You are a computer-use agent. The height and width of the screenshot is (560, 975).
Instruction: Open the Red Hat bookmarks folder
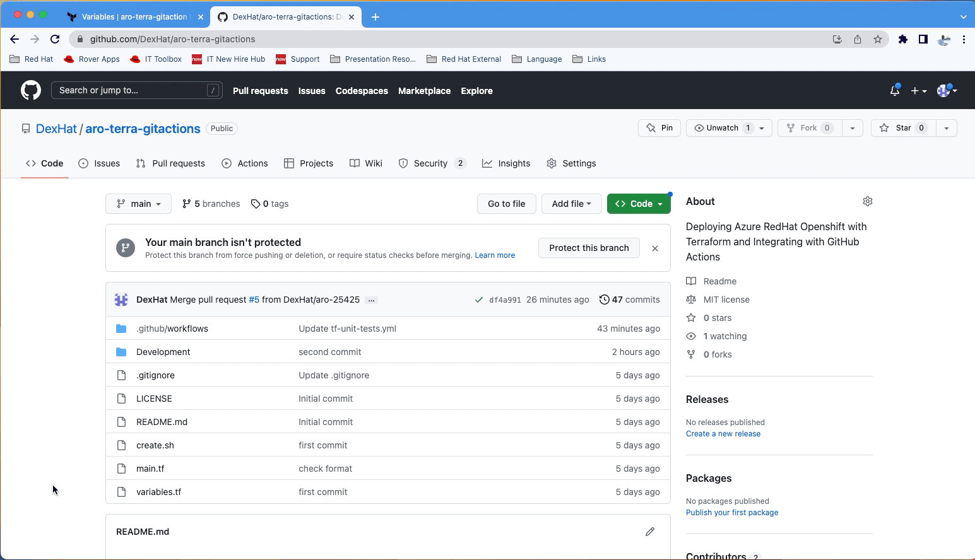point(32,59)
